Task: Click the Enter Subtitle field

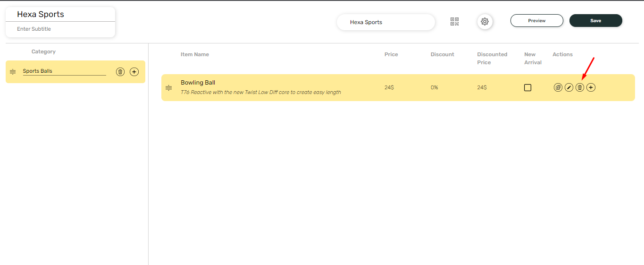Action: click(60, 29)
